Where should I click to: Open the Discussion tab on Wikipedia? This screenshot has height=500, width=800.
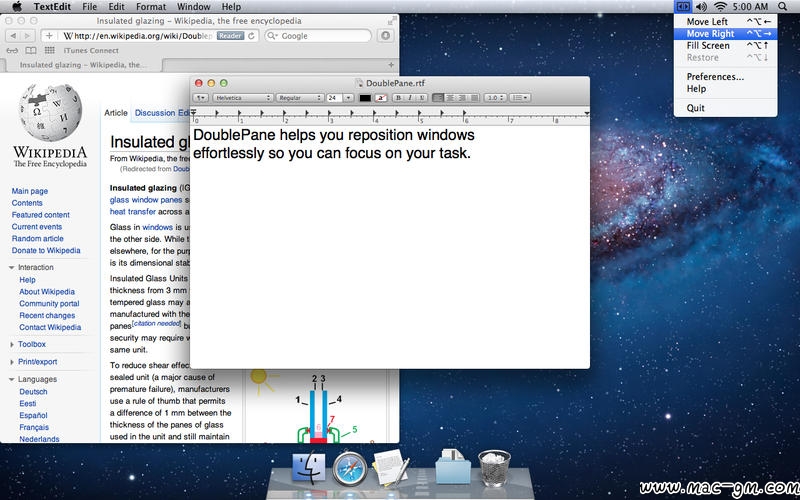(155, 113)
